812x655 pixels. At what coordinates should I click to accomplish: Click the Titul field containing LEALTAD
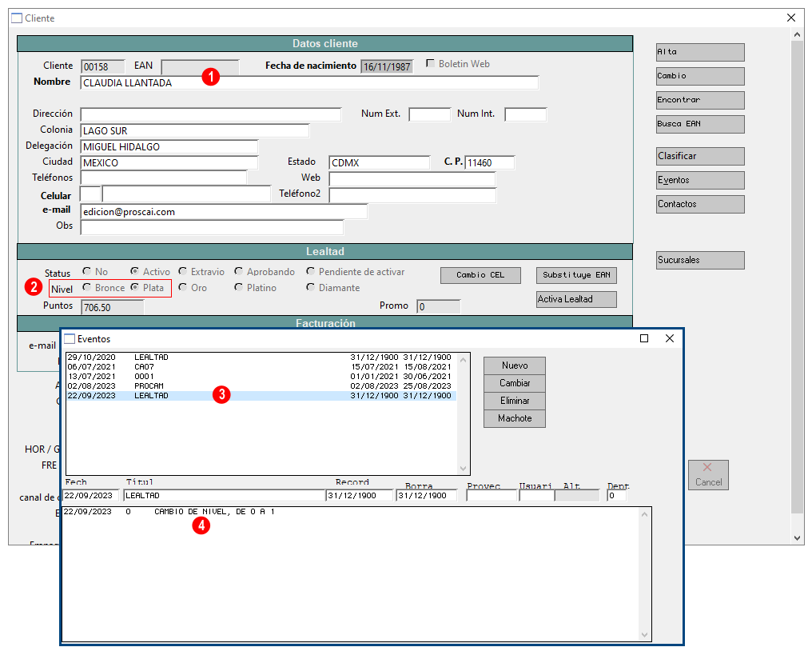pyautogui.click(x=225, y=495)
